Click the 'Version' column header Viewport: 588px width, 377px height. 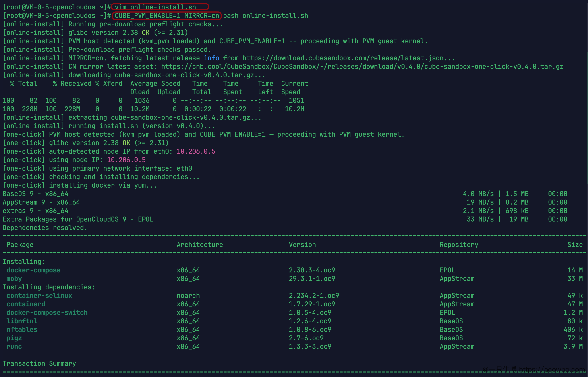click(x=302, y=245)
